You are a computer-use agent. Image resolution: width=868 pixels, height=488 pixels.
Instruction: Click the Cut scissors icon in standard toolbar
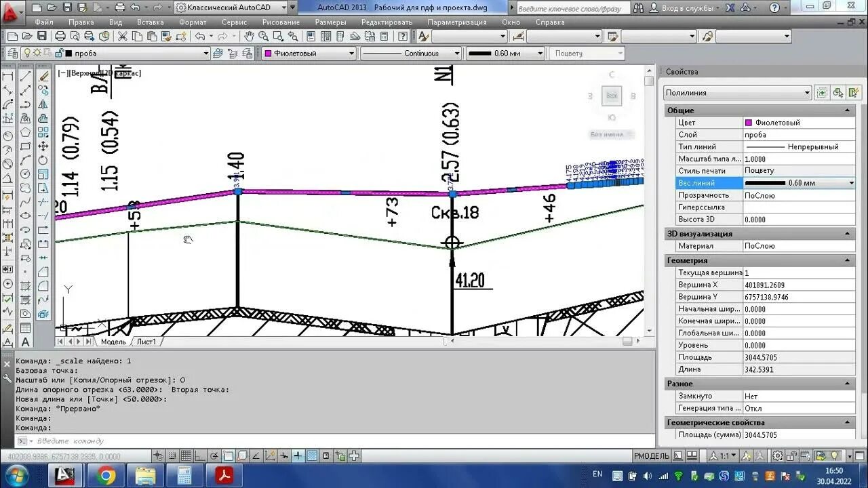click(122, 36)
